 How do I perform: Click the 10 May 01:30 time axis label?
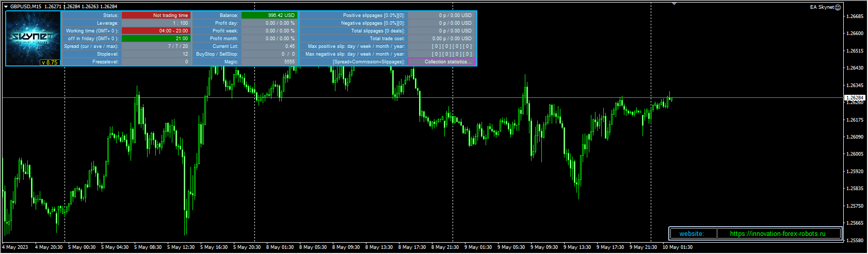(x=677, y=247)
